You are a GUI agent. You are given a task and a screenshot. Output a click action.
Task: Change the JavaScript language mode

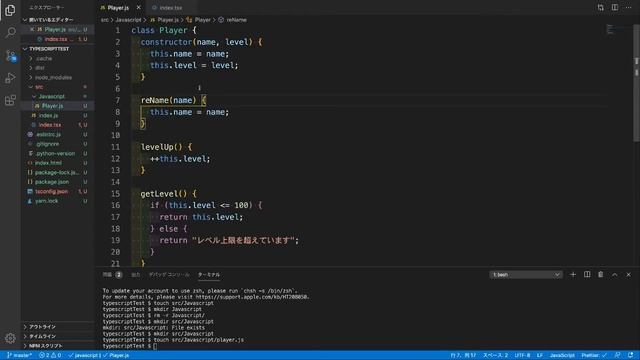click(x=562, y=356)
